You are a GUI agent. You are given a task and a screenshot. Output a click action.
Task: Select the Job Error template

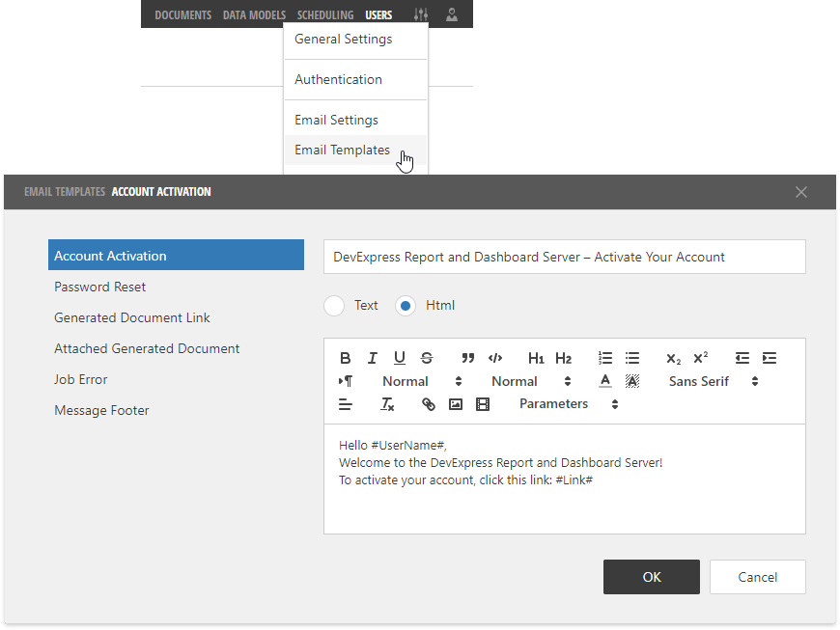(177, 379)
